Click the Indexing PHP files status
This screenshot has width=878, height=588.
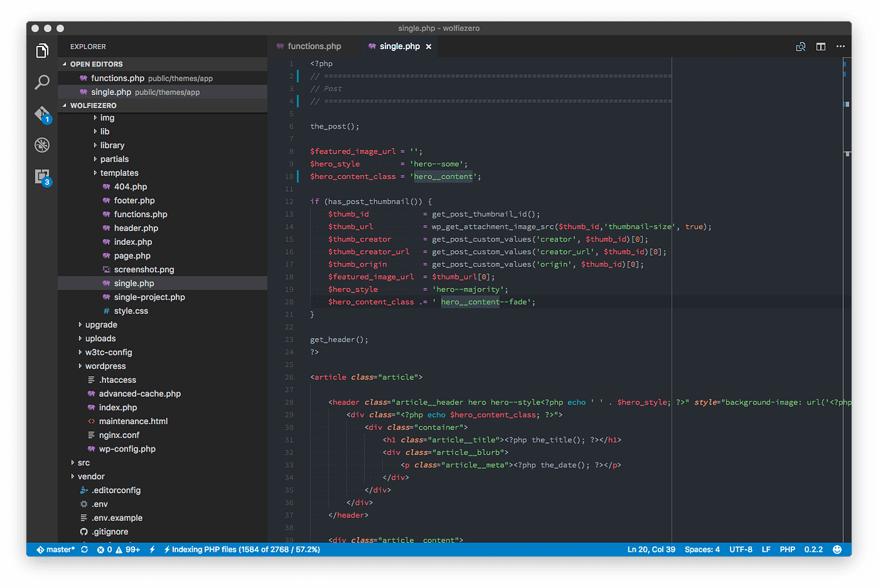[242, 550]
